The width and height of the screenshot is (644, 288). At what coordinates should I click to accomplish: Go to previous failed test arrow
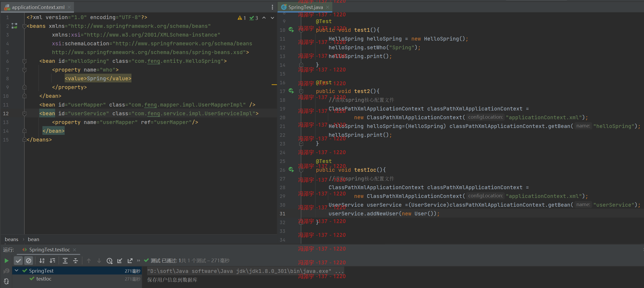89,261
